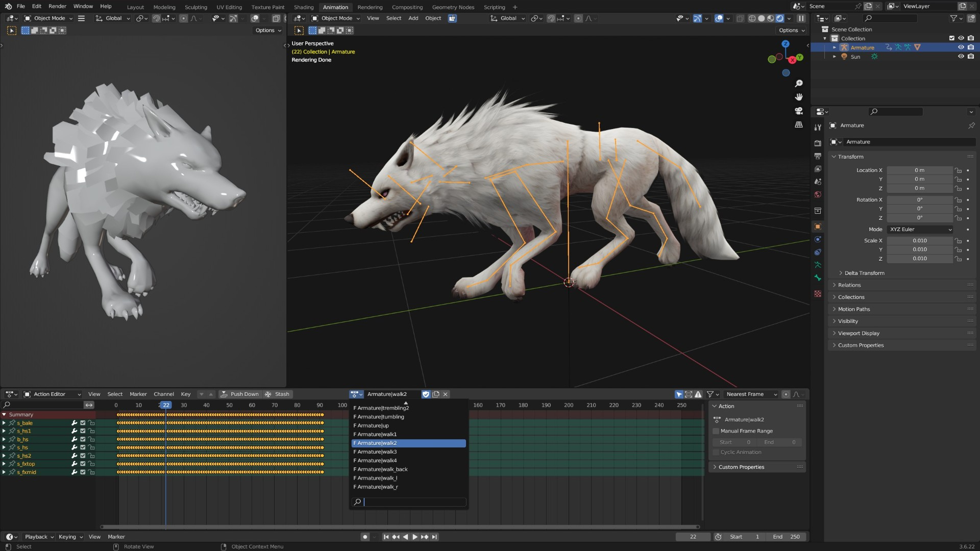Hide Sun in viewport via eye icon
The width and height of the screenshot is (980, 551).
coord(961,57)
